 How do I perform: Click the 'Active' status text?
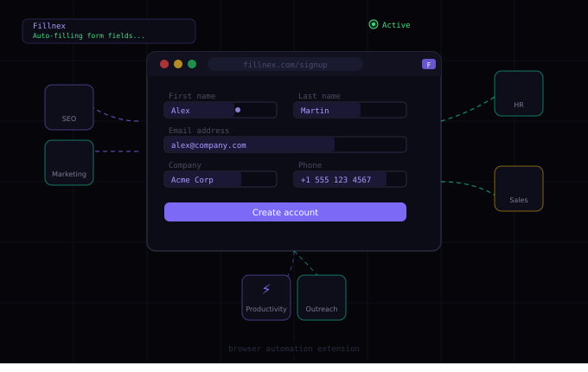pos(396,25)
